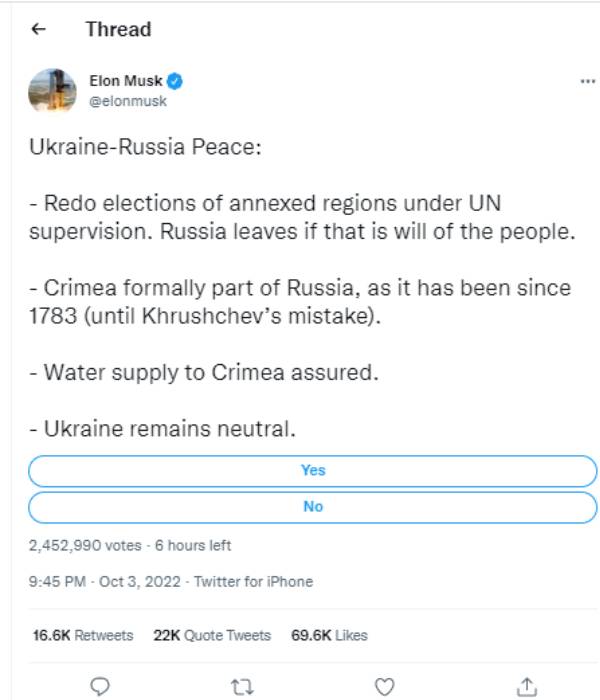
Task: Click the Twitter for iPhone source link
Action: pos(253,581)
